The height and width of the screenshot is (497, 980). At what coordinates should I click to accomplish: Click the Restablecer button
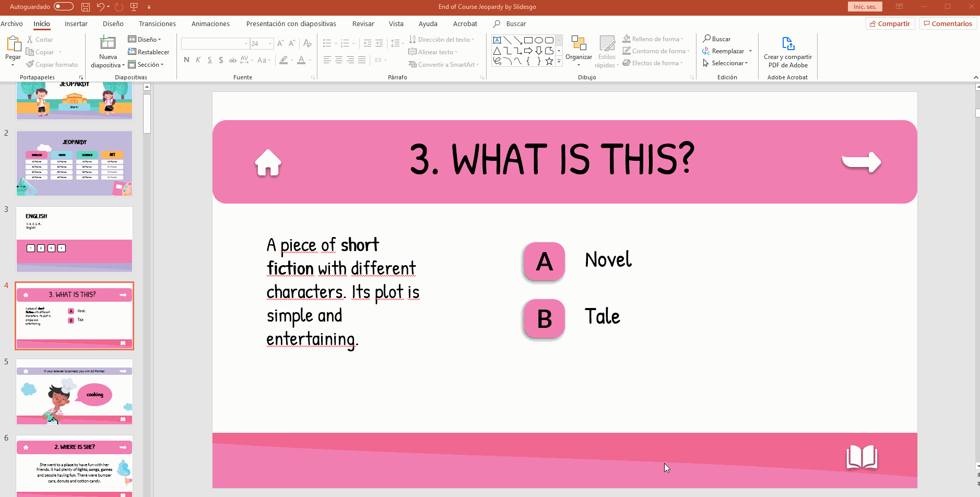pos(149,52)
